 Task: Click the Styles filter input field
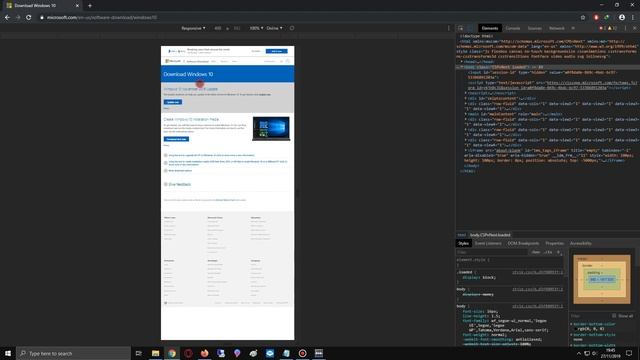pyautogui.click(x=492, y=252)
